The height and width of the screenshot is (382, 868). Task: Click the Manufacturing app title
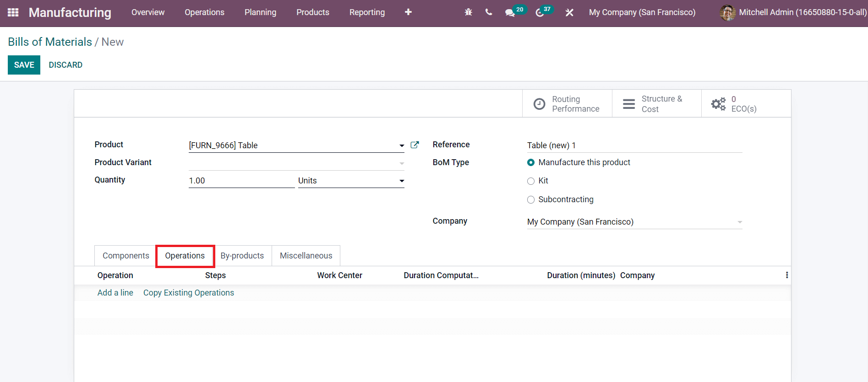pos(70,12)
